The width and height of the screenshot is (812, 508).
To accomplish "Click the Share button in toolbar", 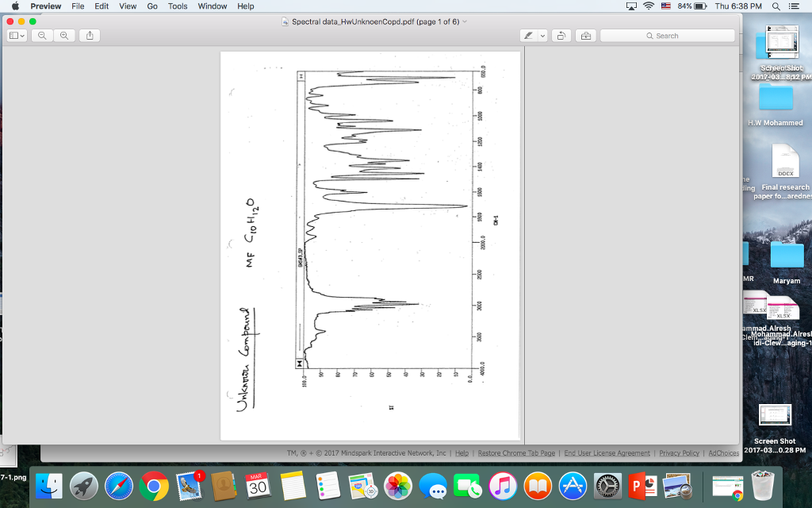I will click(90, 36).
